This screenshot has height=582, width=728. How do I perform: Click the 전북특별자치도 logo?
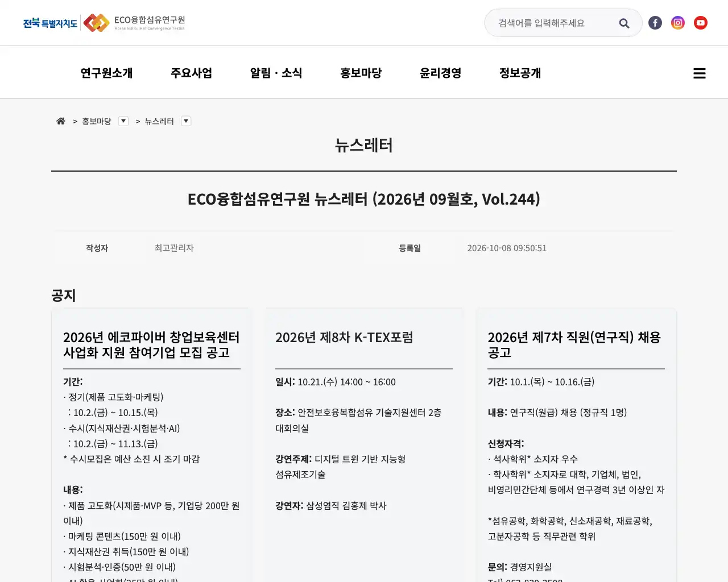tap(50, 23)
